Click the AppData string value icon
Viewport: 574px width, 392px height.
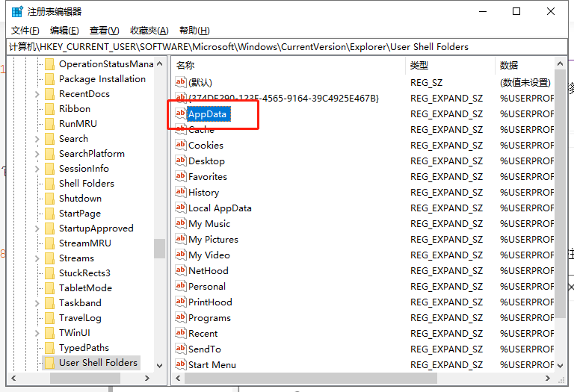coord(180,113)
